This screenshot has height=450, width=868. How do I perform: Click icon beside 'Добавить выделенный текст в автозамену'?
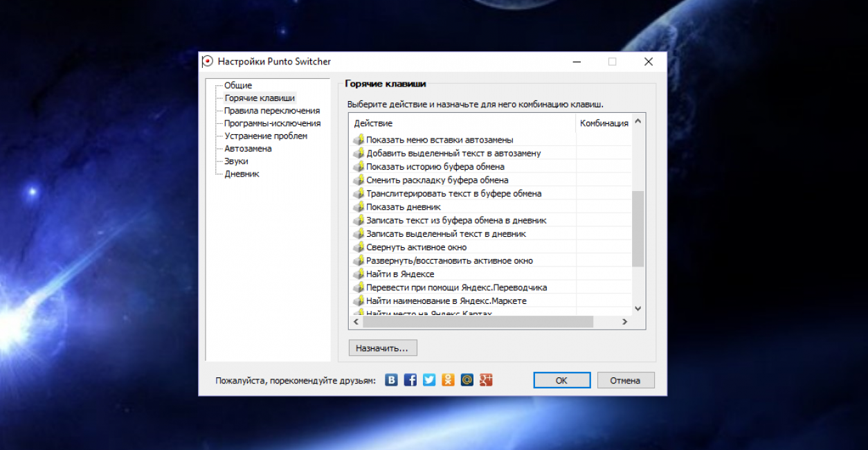pyautogui.click(x=359, y=153)
